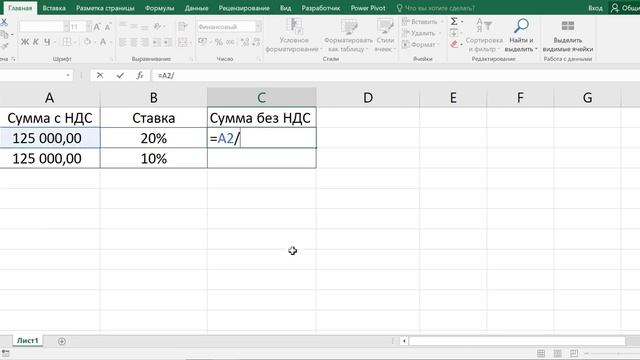Viewport: 640px width, 360px height.
Task: Confirm formula with checkmark button
Action: [x=120, y=76]
